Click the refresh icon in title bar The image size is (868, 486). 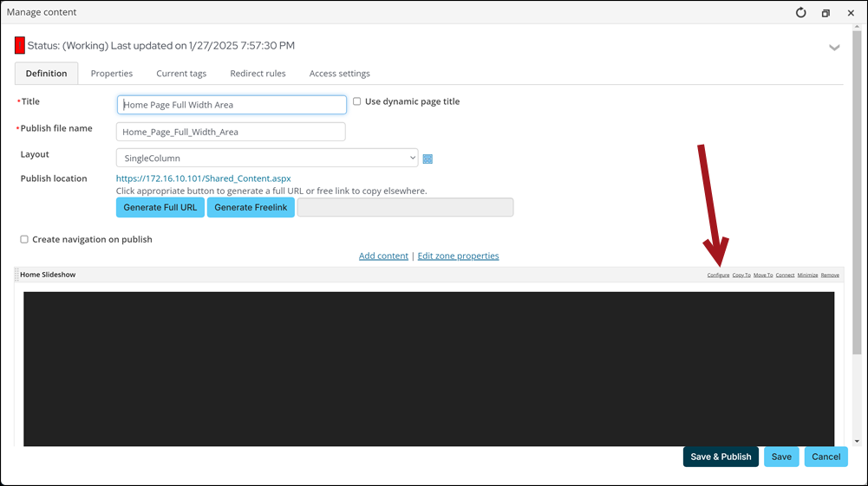[x=800, y=13]
